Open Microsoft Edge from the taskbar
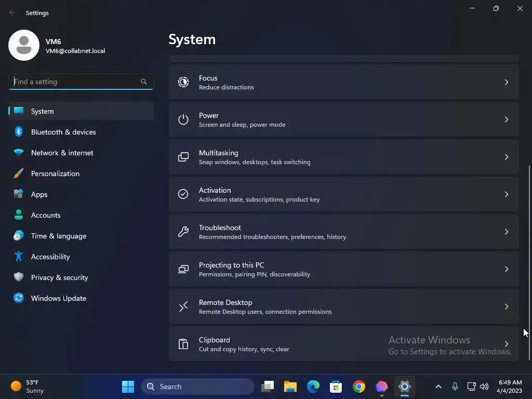 tap(313, 387)
